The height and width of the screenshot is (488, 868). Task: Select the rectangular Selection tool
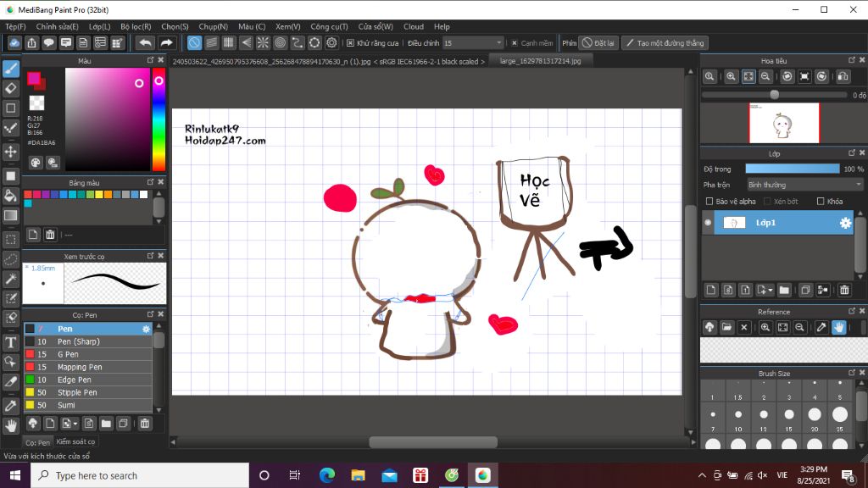[10, 240]
